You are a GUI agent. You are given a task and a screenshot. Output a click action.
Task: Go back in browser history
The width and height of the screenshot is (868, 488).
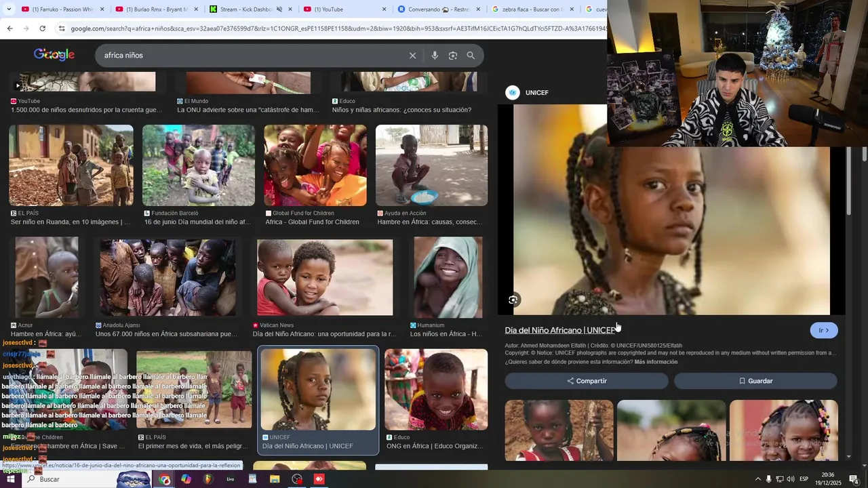[9, 28]
